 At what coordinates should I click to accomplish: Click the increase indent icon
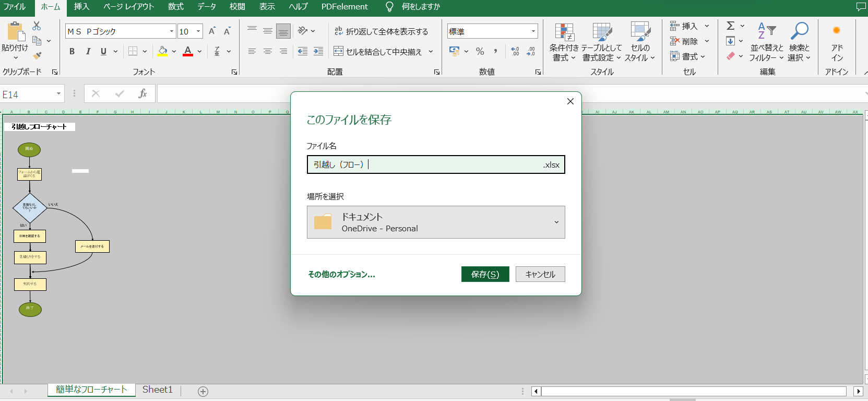point(318,51)
